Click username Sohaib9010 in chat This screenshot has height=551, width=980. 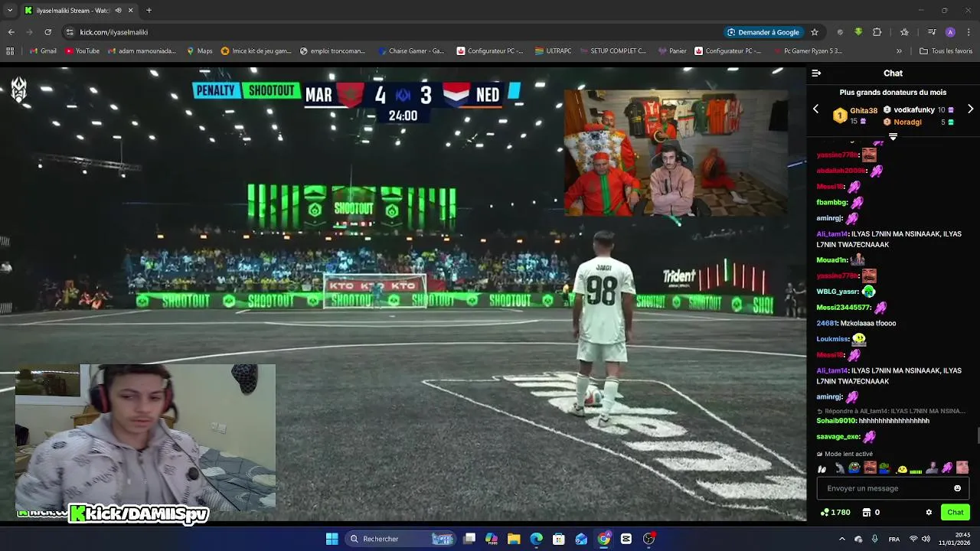click(x=836, y=421)
